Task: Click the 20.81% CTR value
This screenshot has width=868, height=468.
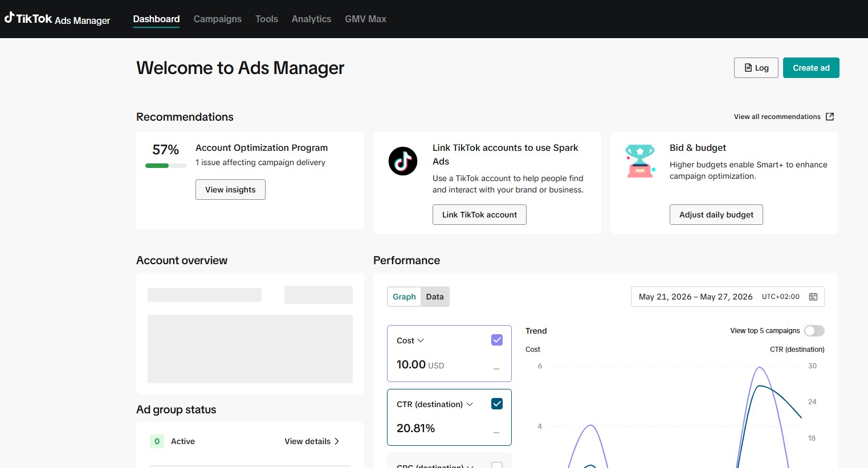Action: 415,428
